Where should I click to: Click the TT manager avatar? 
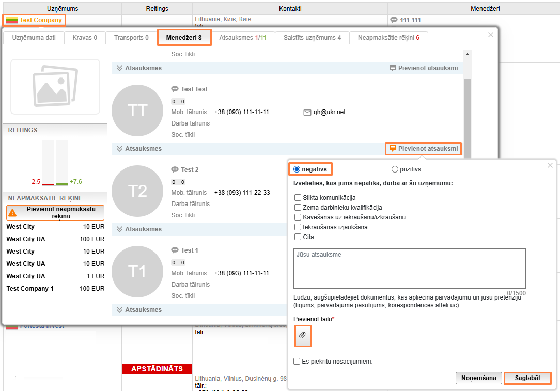tap(137, 111)
